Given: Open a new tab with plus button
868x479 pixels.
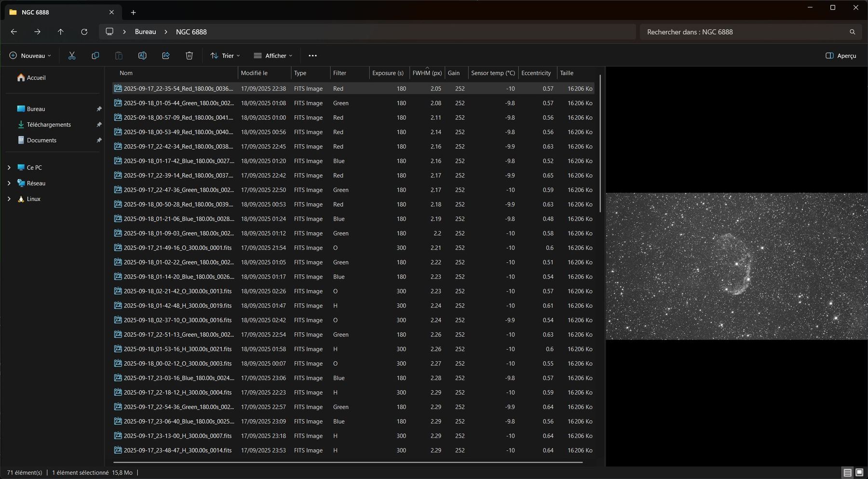Looking at the screenshot, I should tap(134, 13).
